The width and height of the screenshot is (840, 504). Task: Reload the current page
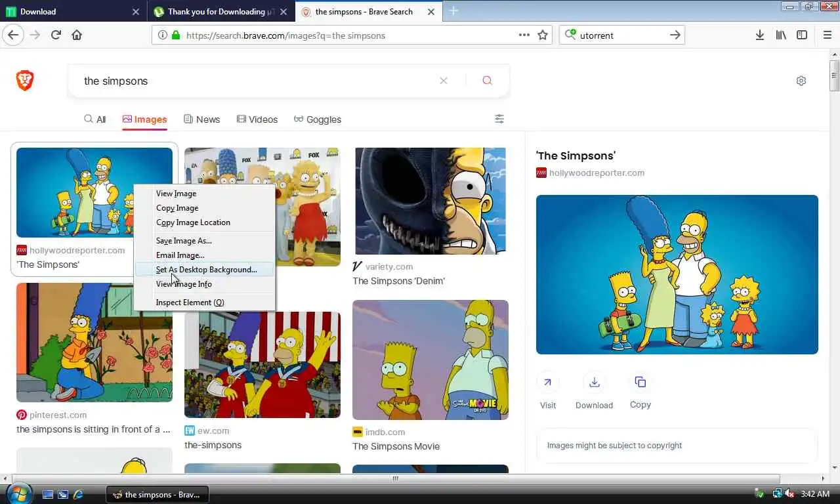[x=56, y=35]
